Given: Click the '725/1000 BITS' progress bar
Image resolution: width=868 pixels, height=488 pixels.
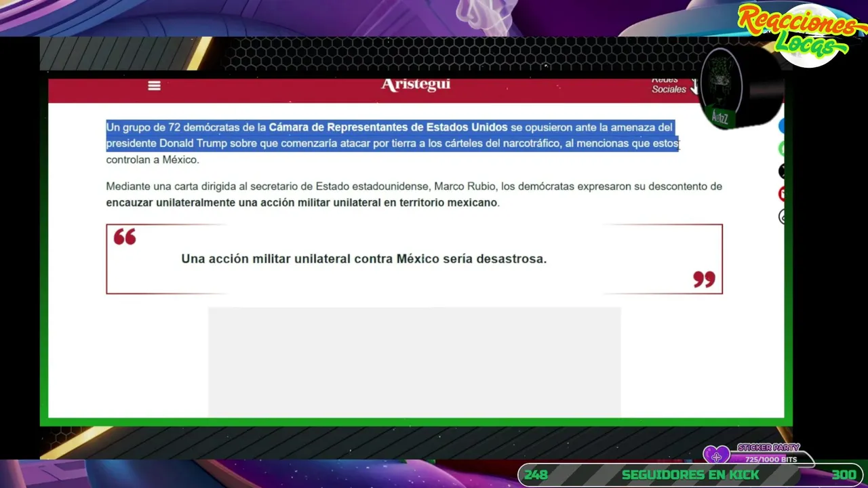Looking at the screenshot, I should 770,460.
